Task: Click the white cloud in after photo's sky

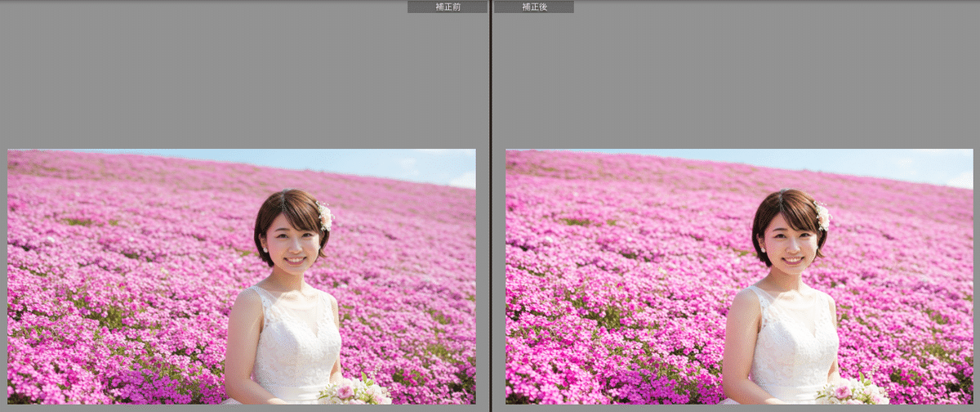Action: 958,179
